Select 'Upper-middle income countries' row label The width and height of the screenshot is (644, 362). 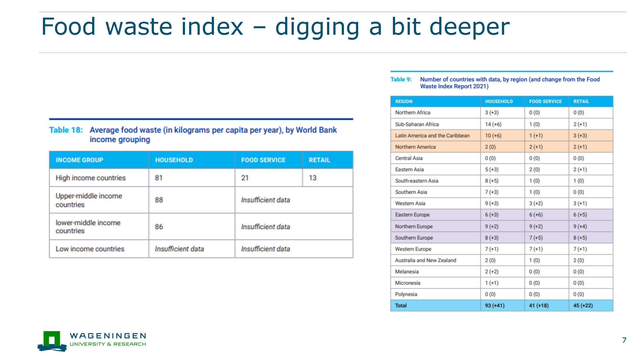click(89, 200)
